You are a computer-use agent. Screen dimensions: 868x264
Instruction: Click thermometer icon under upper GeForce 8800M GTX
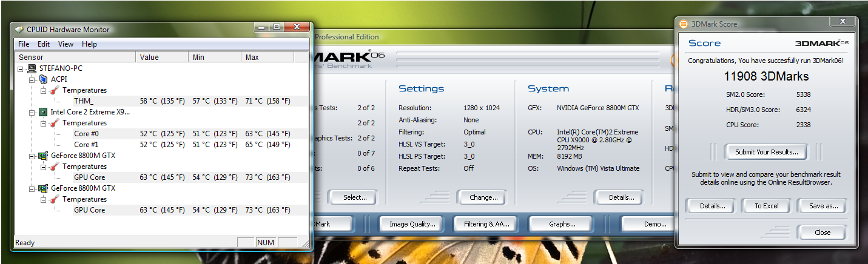click(x=55, y=167)
